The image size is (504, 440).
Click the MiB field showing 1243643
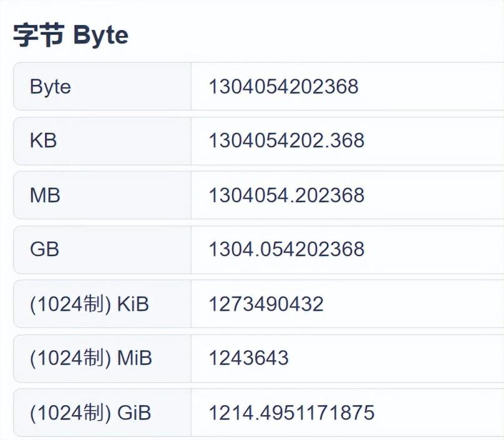click(x=249, y=358)
